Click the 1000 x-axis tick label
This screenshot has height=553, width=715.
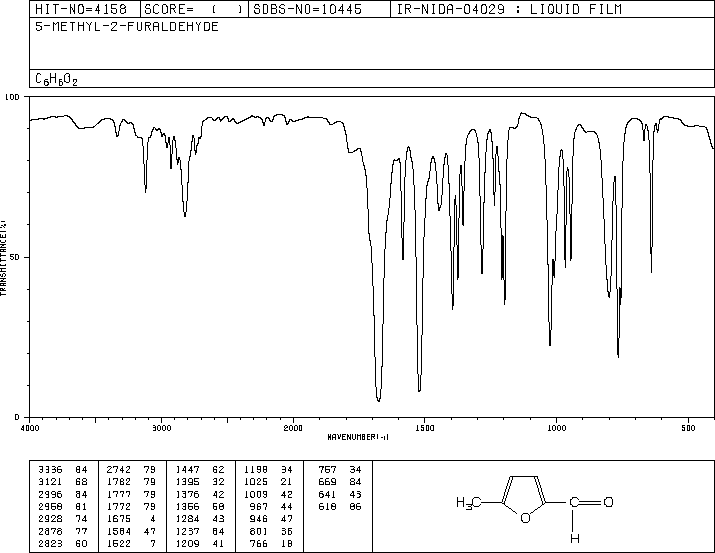[556, 428]
